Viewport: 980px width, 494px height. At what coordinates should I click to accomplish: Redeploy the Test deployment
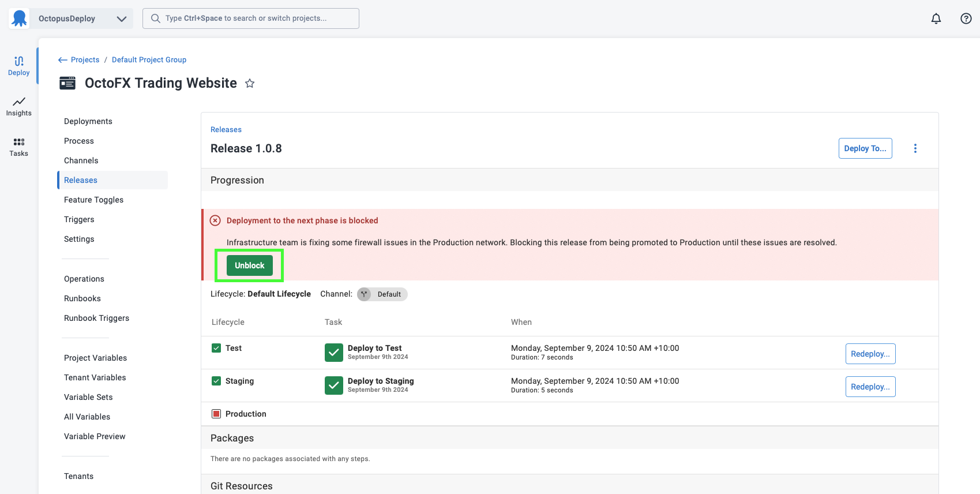click(x=870, y=354)
